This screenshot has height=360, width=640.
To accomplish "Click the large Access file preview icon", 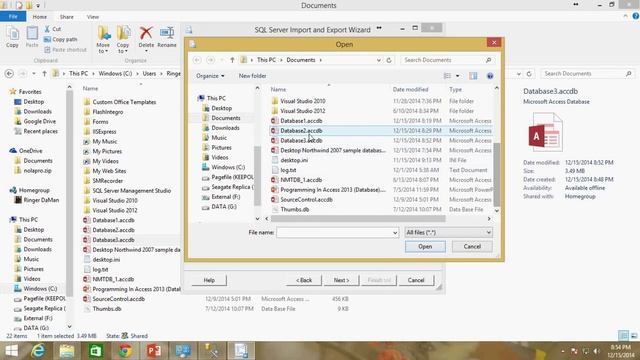I will point(545,133).
